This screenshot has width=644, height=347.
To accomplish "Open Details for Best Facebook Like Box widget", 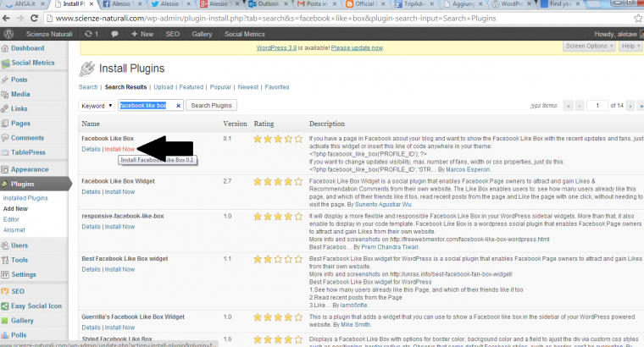I will click(x=91, y=269).
